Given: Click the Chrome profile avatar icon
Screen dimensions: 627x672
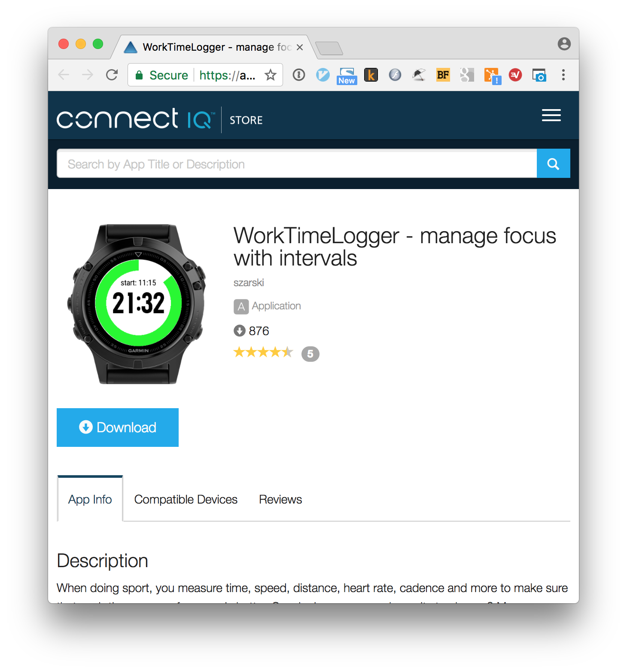Looking at the screenshot, I should coord(564,44).
